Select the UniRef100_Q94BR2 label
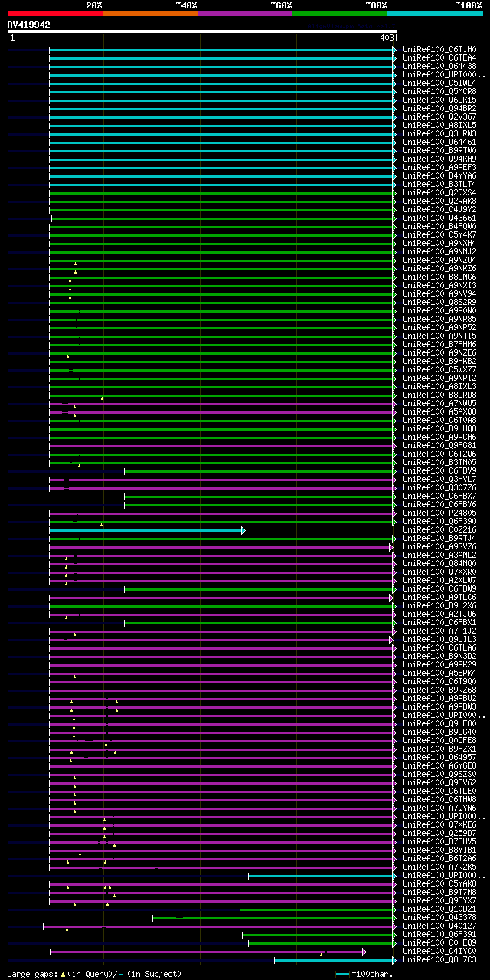490x980 pixels. pyautogui.click(x=439, y=108)
